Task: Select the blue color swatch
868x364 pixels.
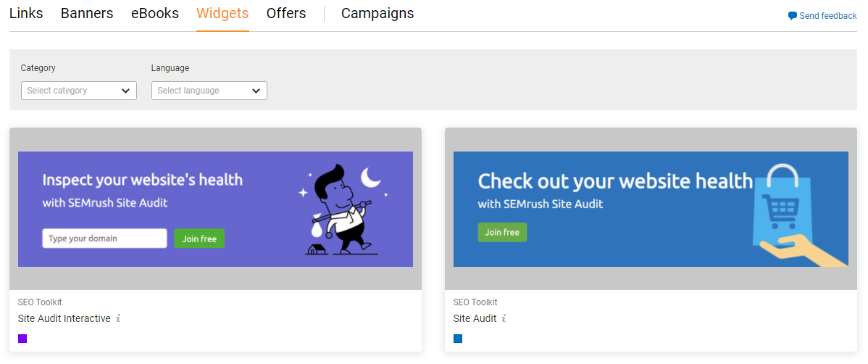Action: point(458,339)
